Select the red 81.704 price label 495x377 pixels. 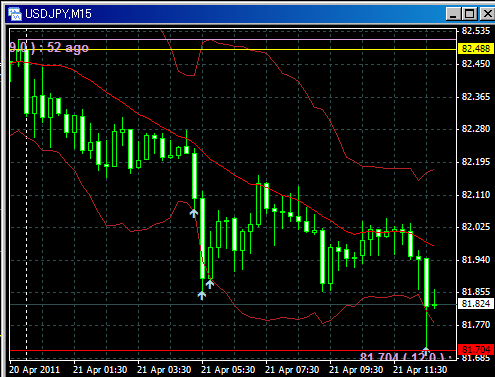point(476,350)
